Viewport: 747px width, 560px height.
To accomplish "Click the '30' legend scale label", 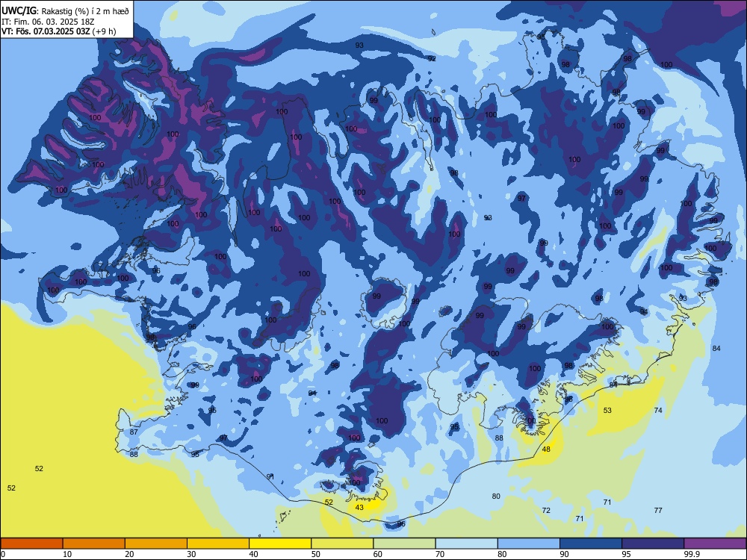I will (191, 554).
